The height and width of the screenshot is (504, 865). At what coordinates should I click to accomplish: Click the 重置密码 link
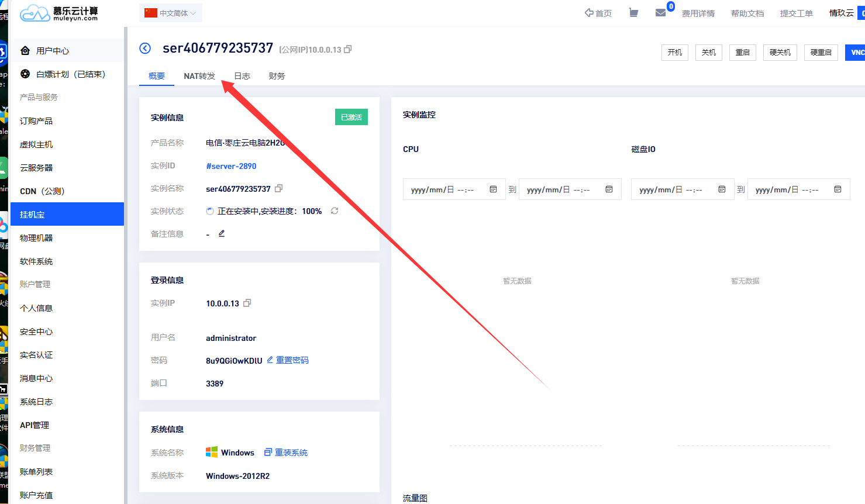292,360
